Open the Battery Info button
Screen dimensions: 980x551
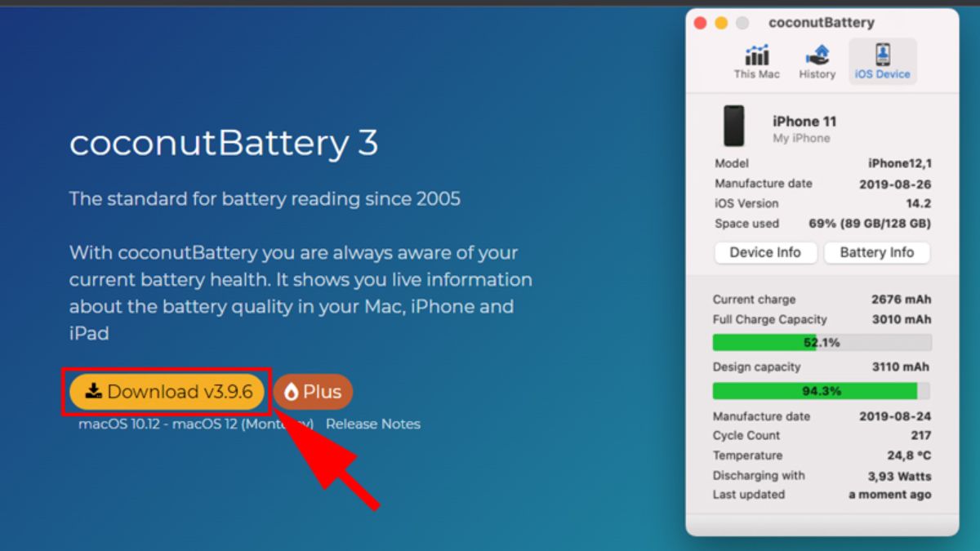tap(877, 253)
